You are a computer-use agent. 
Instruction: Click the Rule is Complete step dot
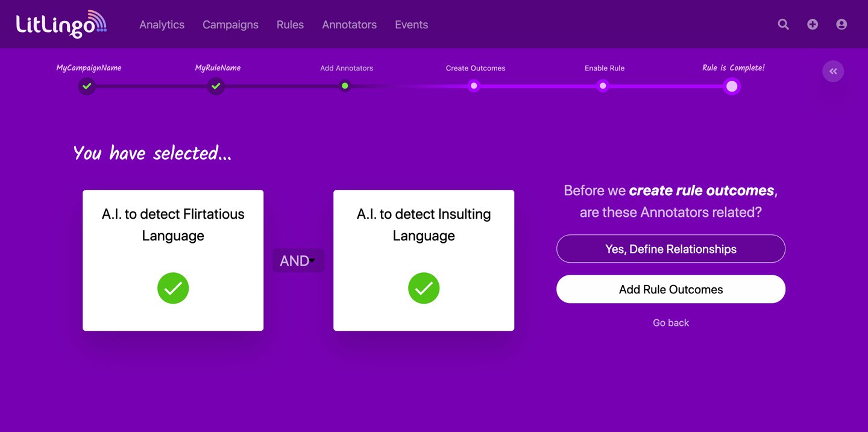click(732, 86)
